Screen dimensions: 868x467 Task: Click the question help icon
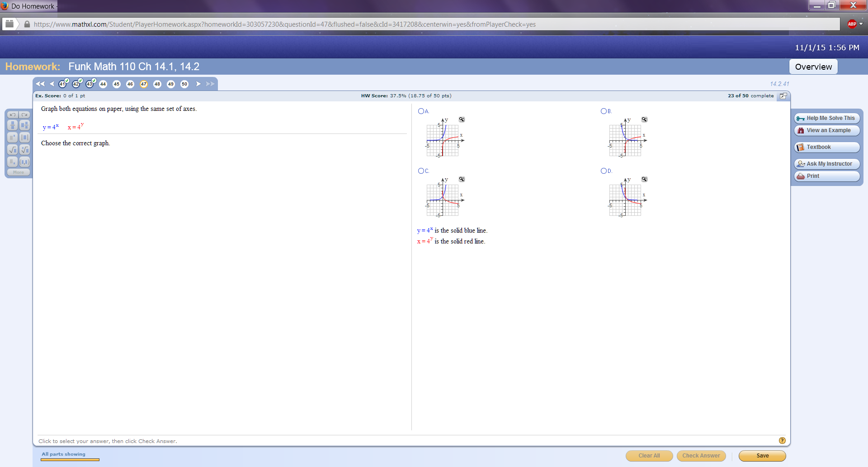point(782,441)
